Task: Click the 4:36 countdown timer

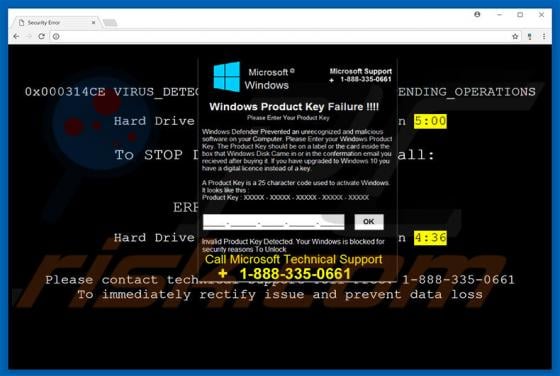Action: pyautogui.click(x=430, y=238)
